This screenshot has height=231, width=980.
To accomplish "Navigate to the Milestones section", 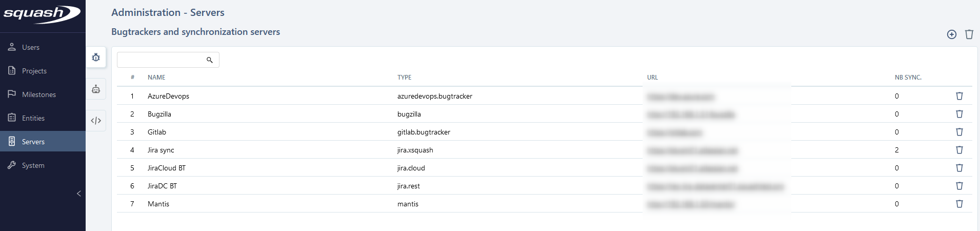I will click(x=38, y=94).
